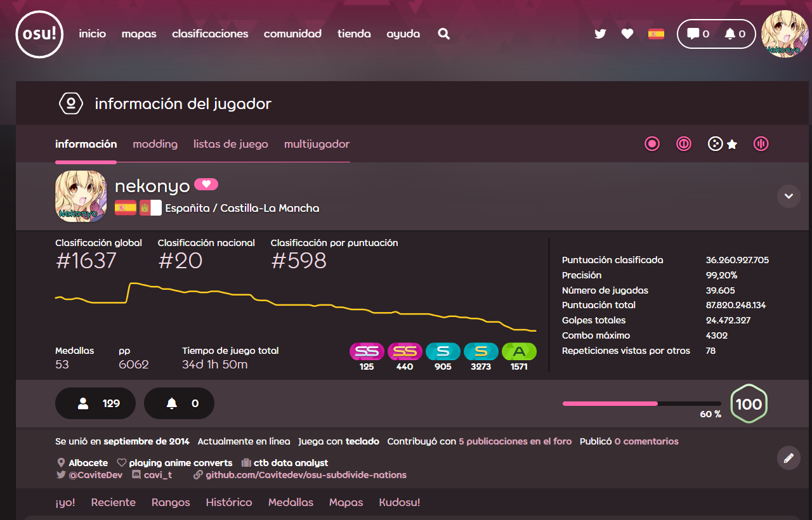Switch to the modding tab

click(x=155, y=144)
